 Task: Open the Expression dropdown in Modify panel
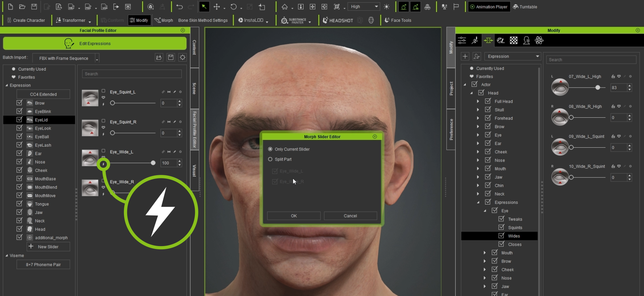point(513,56)
